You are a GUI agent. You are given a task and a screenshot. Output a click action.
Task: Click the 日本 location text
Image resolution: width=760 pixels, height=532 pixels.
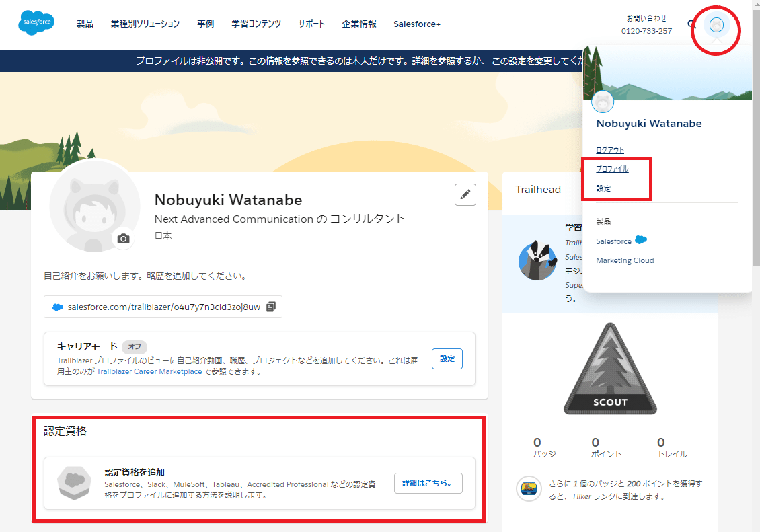[x=163, y=235]
